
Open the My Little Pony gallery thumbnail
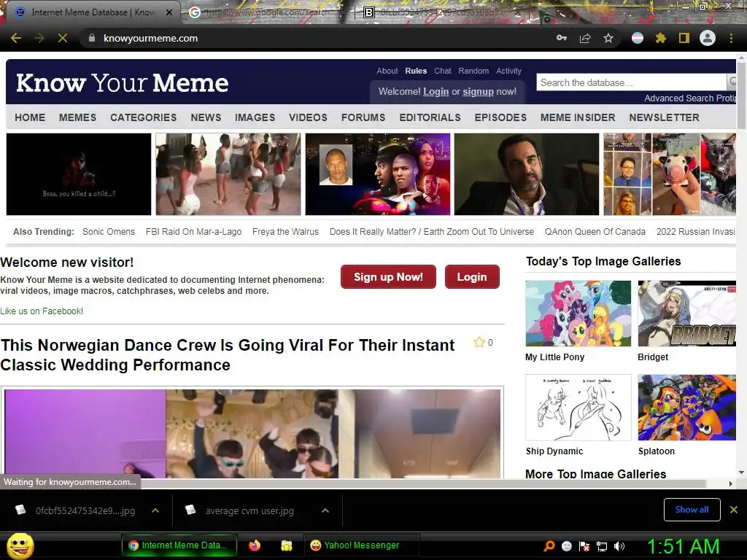(x=578, y=314)
